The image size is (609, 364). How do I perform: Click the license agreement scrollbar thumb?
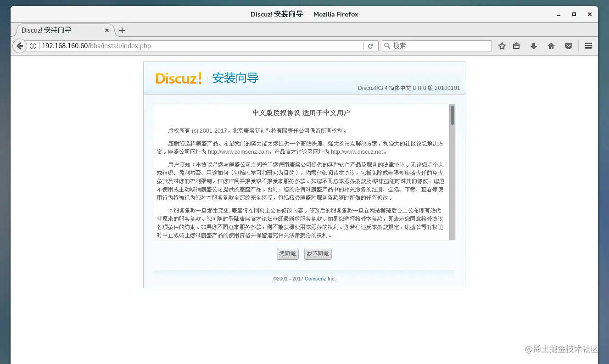[x=453, y=115]
